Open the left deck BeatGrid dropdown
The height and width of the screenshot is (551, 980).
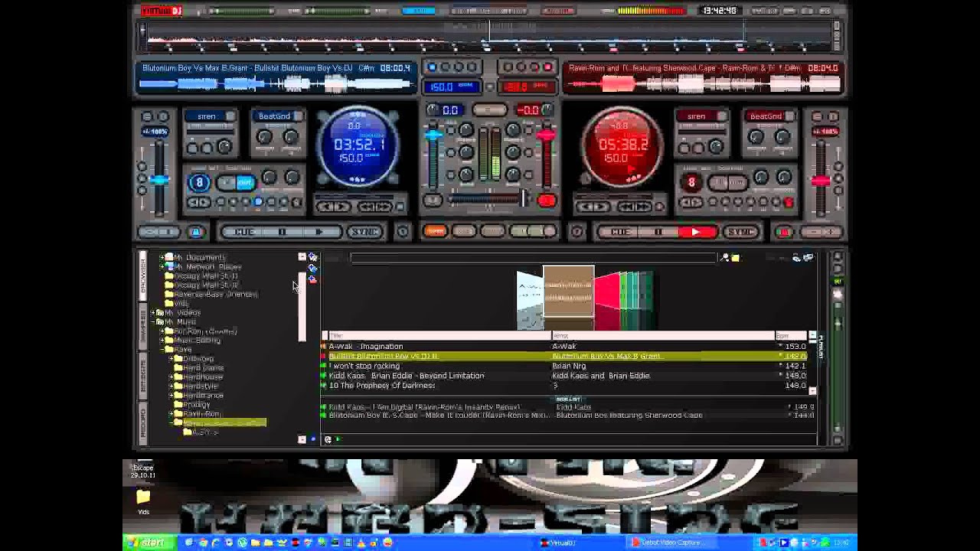274,116
